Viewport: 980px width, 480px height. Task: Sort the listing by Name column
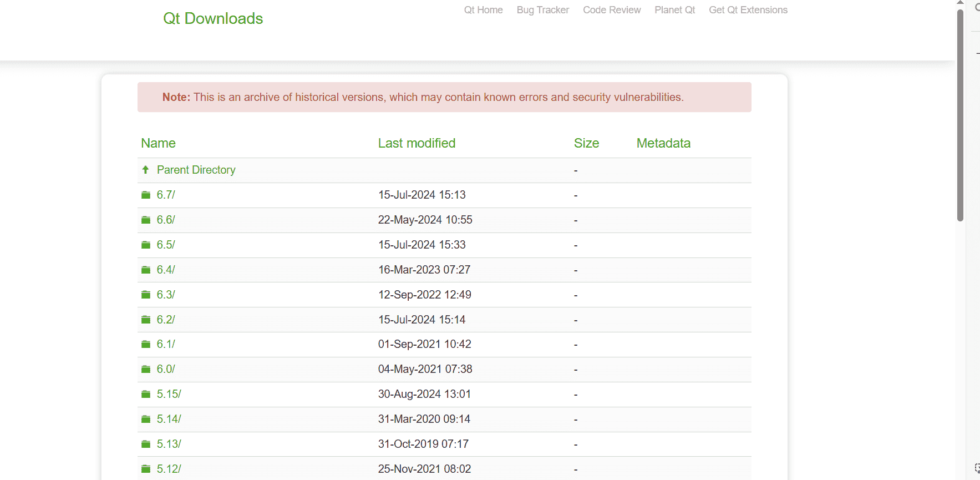click(x=158, y=143)
